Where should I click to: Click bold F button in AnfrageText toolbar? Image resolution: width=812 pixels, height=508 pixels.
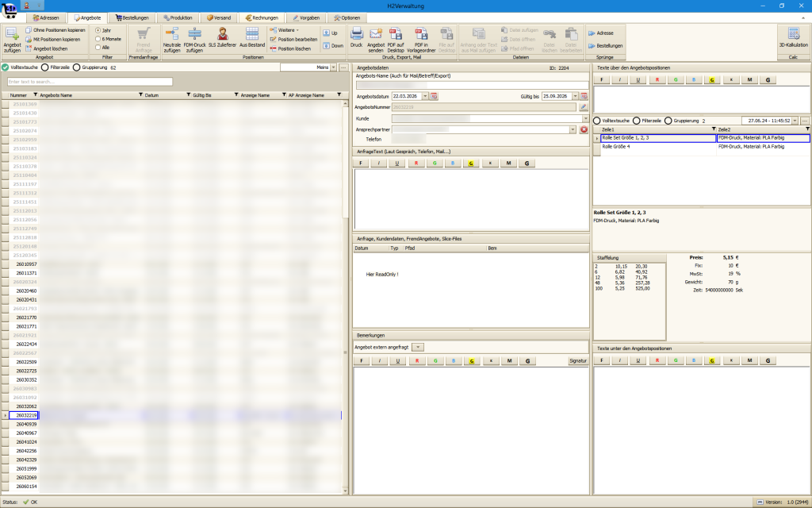361,164
